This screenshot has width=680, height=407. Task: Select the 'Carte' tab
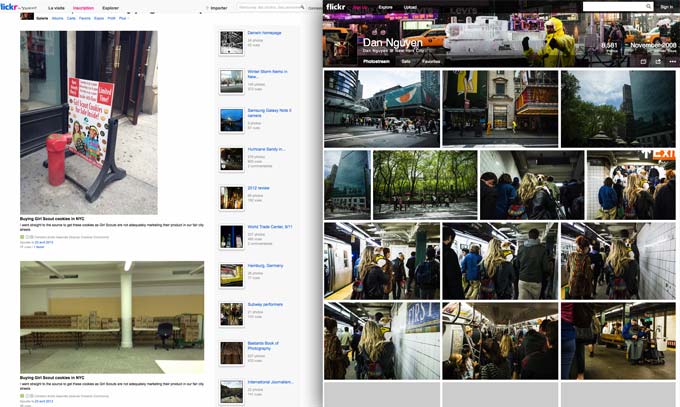point(71,18)
